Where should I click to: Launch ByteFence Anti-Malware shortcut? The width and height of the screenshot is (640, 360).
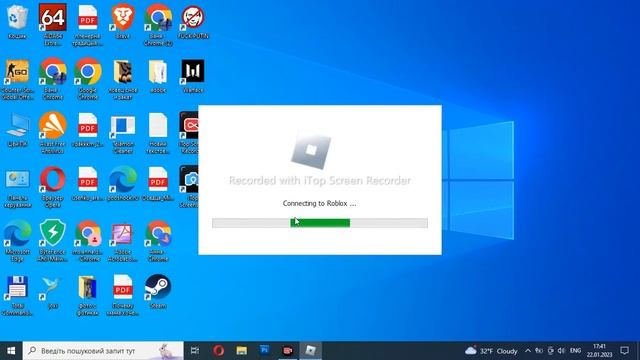[53, 241]
